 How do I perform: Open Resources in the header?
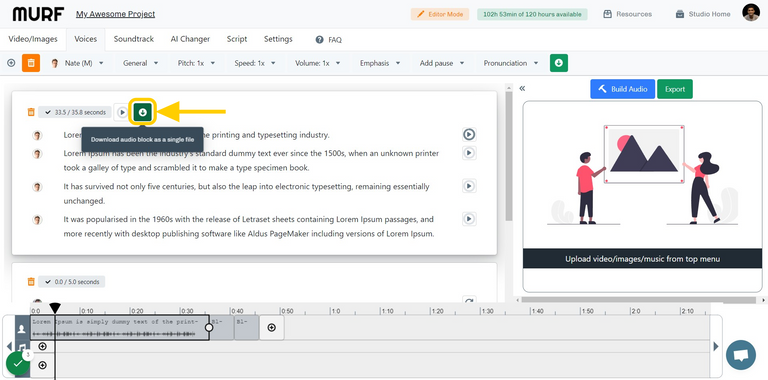[627, 14]
